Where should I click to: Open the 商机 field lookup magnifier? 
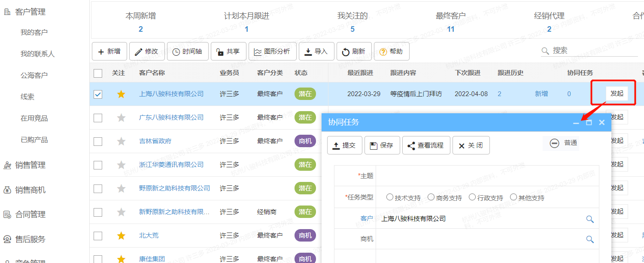coord(590,239)
